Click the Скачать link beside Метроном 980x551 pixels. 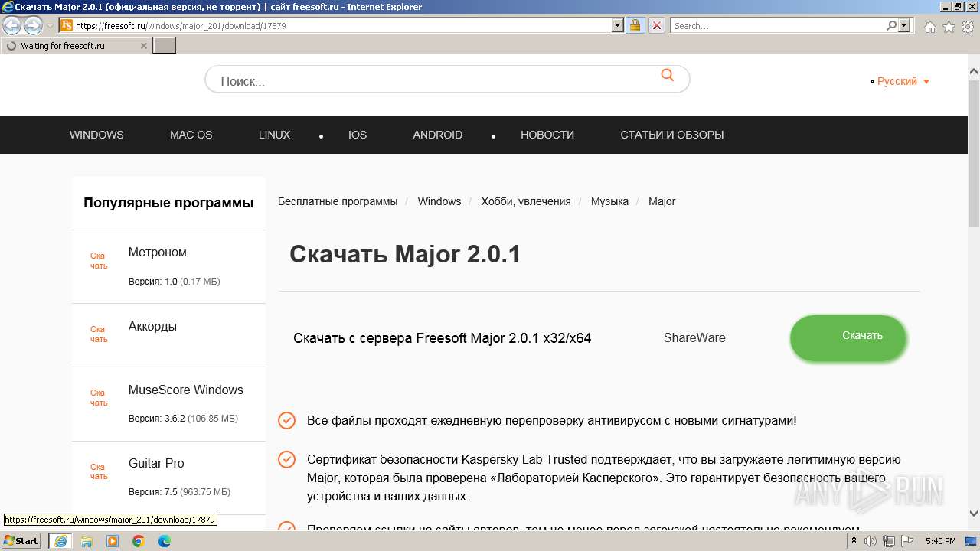click(x=99, y=261)
